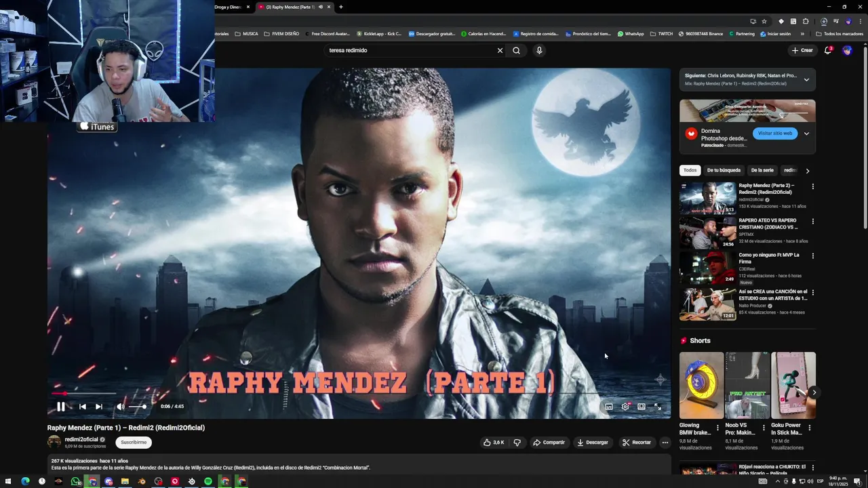
Task: Open the Noob VS Pro short
Action: point(747,385)
